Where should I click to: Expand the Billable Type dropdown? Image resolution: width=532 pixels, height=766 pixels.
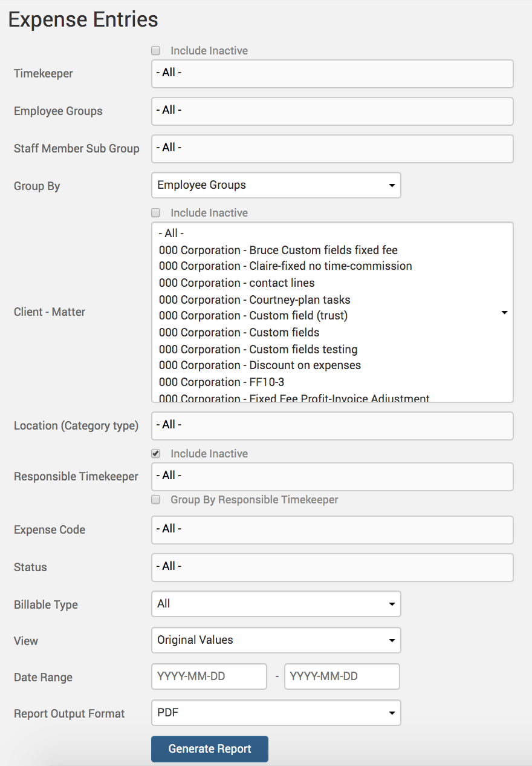click(x=276, y=604)
